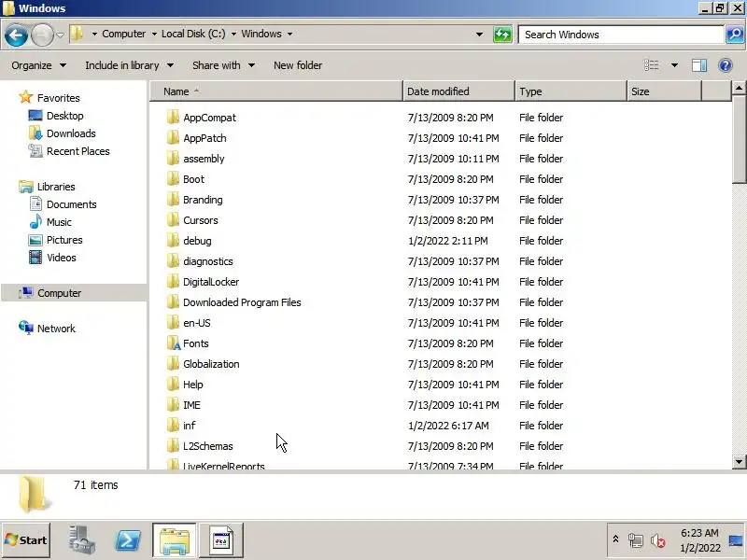
Task: Toggle the preview pane icon
Action: point(698,65)
